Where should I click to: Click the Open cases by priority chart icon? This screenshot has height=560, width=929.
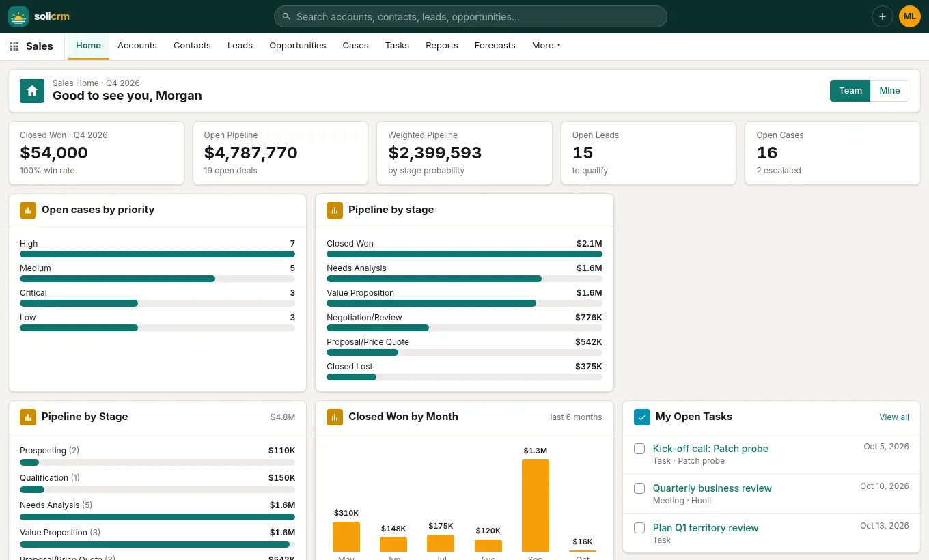click(28, 210)
